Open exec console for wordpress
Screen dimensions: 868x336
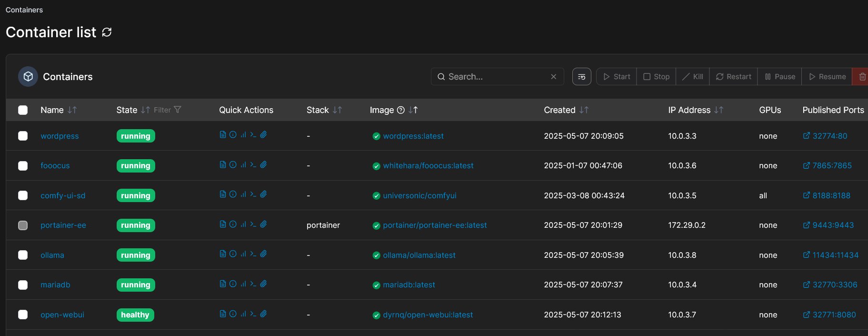(x=253, y=135)
